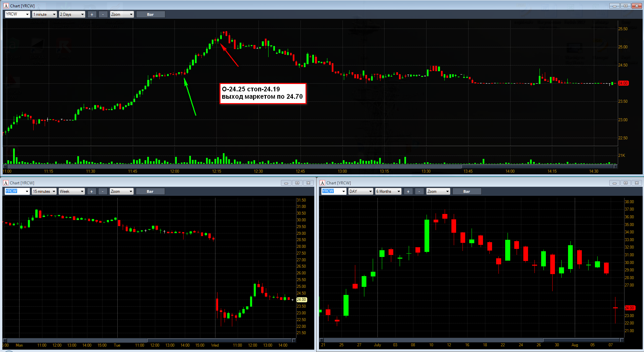The width and height of the screenshot is (644, 352).
Task: Click the top chart's horizontal scrollbar thumb
Action: coord(538,167)
